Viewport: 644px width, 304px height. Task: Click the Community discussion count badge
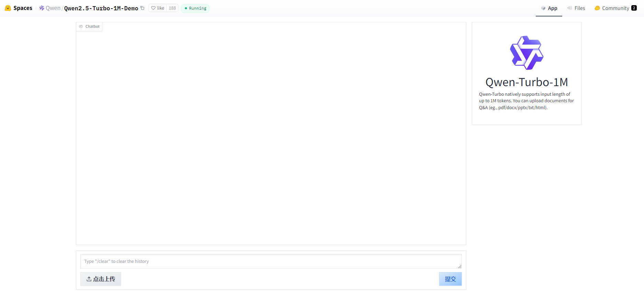click(x=634, y=8)
